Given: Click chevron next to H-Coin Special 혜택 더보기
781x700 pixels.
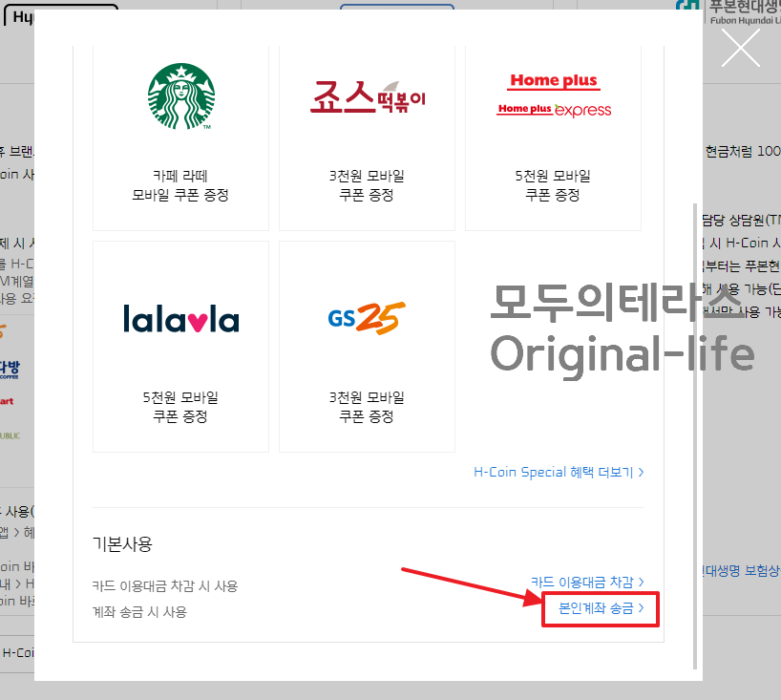Looking at the screenshot, I should [641, 472].
